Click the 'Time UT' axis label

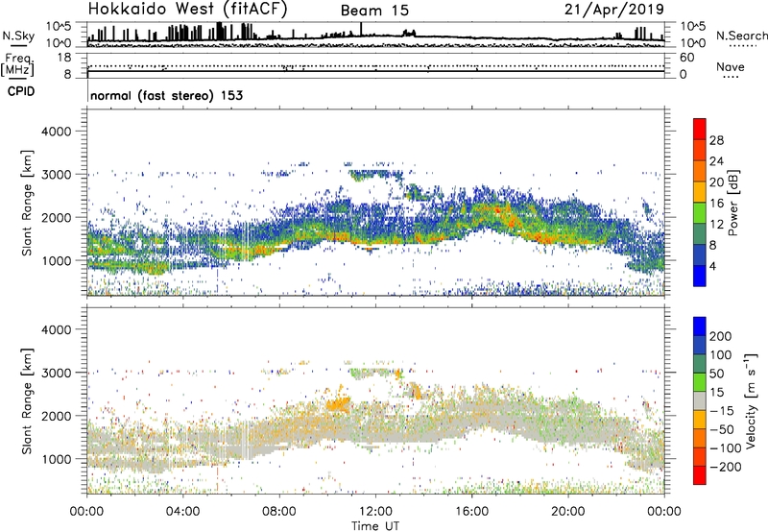tap(375, 526)
